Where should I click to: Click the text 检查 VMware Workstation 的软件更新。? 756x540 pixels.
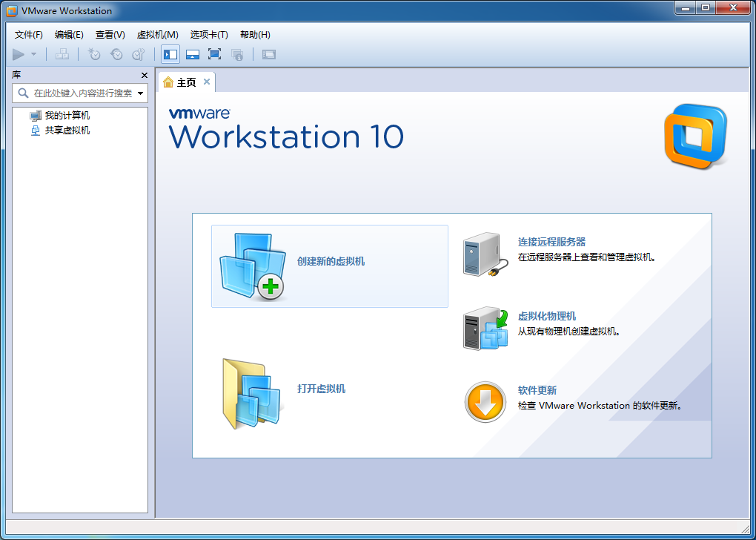(x=600, y=405)
